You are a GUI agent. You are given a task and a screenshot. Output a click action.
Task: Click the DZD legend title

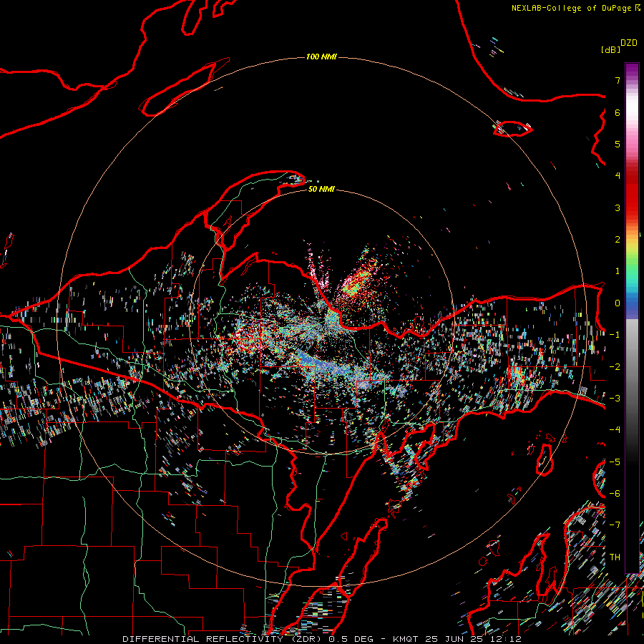pos(629,43)
